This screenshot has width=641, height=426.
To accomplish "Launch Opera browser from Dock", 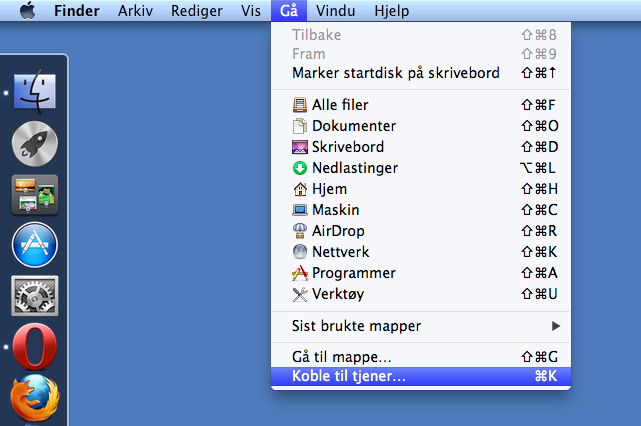I will (35, 347).
